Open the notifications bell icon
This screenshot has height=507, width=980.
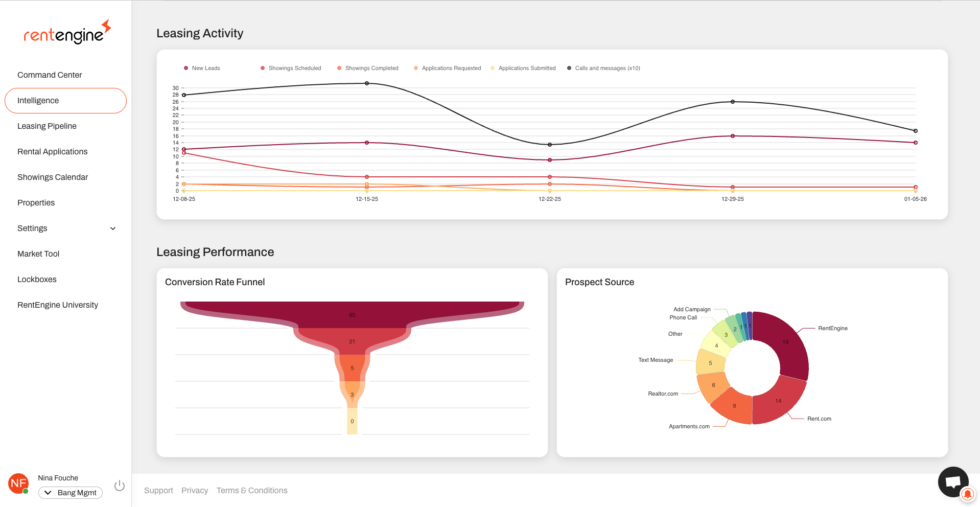[x=967, y=494]
